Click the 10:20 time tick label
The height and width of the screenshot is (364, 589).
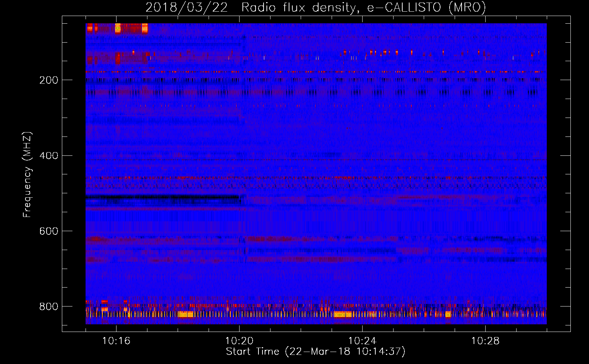point(239,341)
